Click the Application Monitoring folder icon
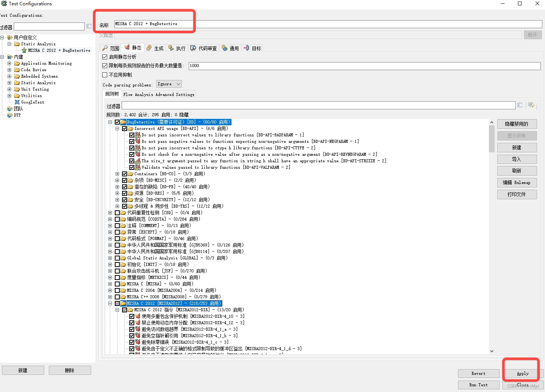 pyautogui.click(x=17, y=63)
